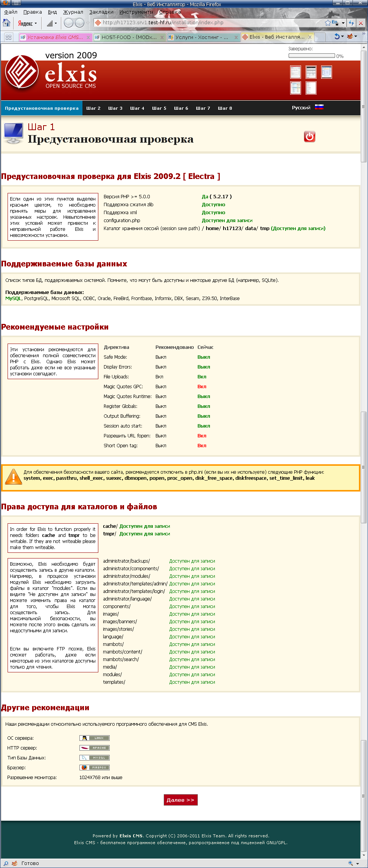Close the 'Установка Elxis CMS...' tab
The image size is (368, 868).
(89, 37)
